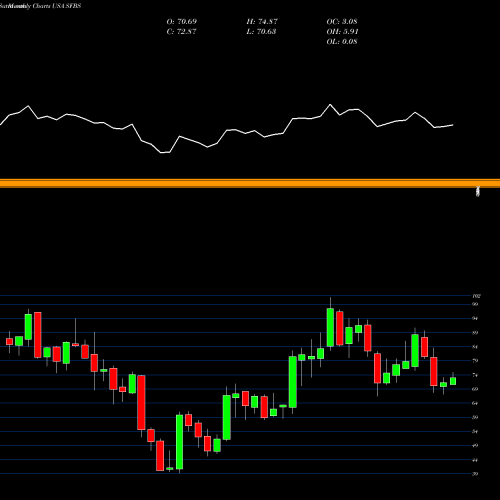Click the Charts USA SFBS title text
Image resolution: width=500 pixels, height=500 pixels.
[x=57, y=6]
